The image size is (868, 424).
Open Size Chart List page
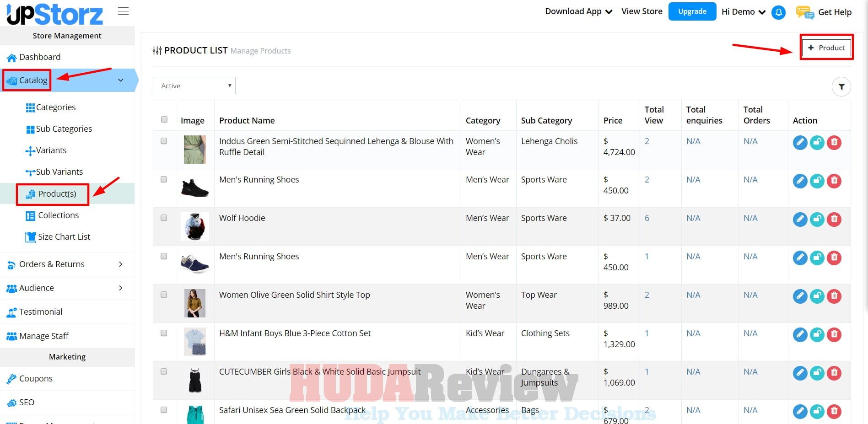point(64,237)
